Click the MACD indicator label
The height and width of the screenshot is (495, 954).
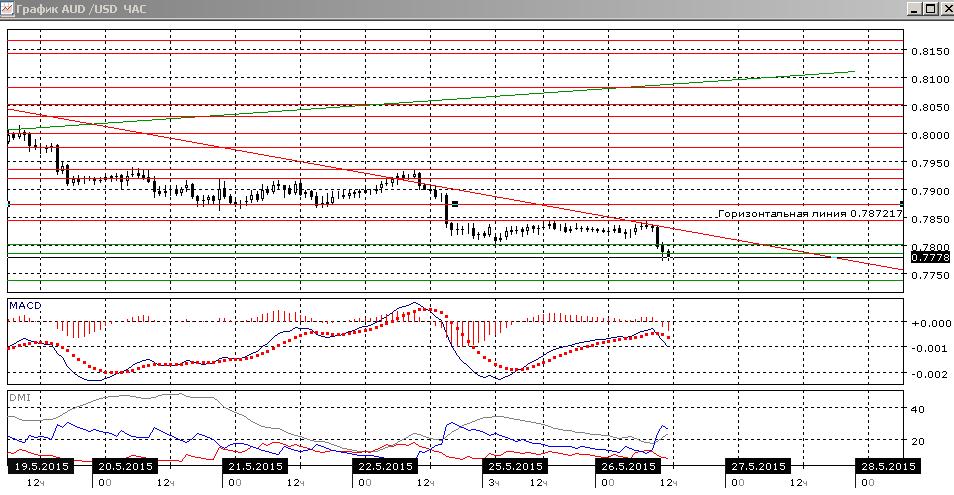pos(25,305)
